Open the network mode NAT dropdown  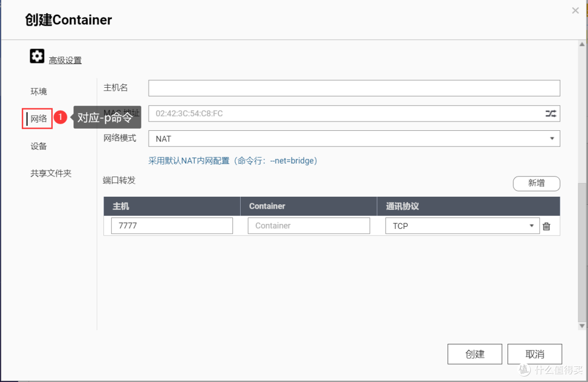(354, 138)
